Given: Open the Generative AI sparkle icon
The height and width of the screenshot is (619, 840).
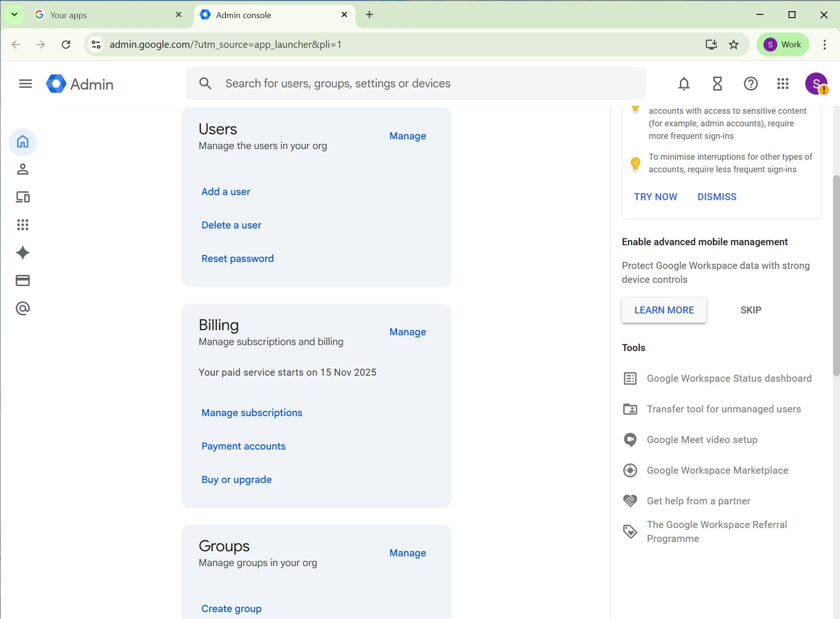Looking at the screenshot, I should [23, 253].
